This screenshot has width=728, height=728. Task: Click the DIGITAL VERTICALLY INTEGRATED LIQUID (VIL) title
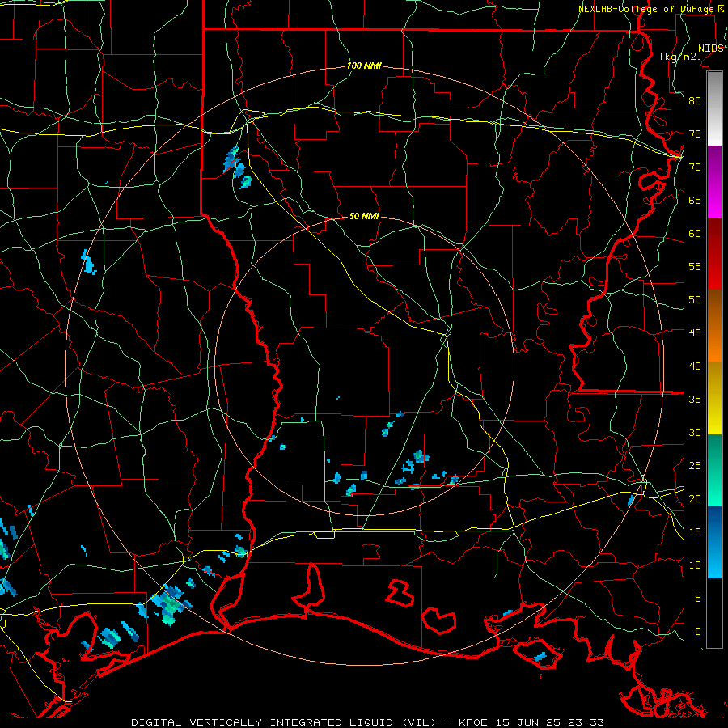pos(284,722)
